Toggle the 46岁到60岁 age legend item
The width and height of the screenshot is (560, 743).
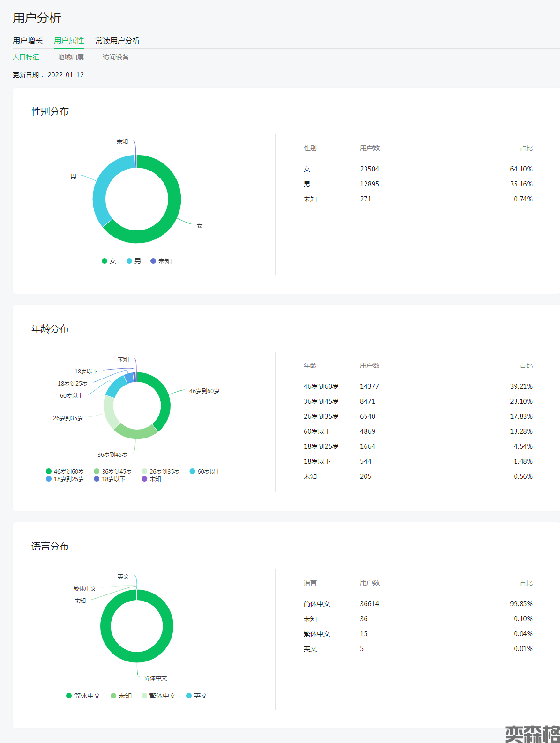[65, 471]
